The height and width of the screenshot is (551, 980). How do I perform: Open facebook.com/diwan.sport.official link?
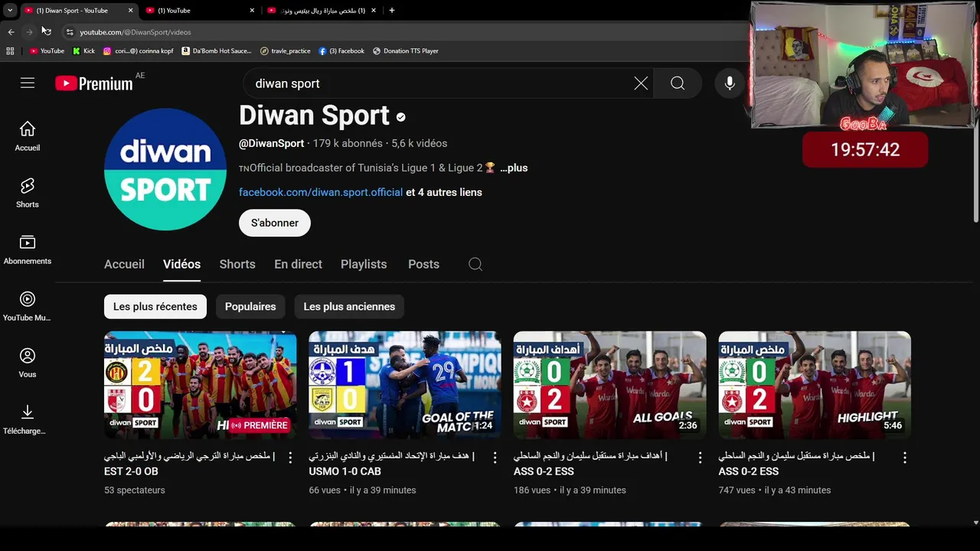(x=321, y=192)
